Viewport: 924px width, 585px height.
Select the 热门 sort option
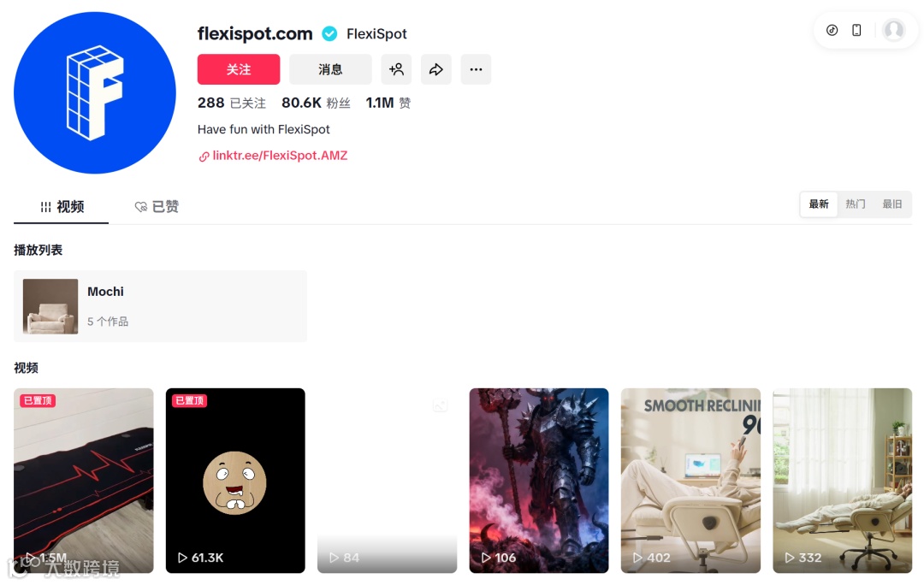[x=856, y=204]
